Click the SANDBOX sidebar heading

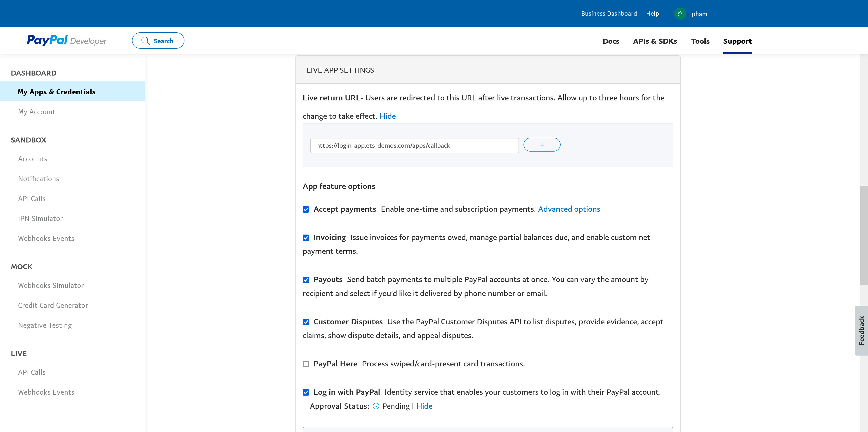(x=28, y=140)
